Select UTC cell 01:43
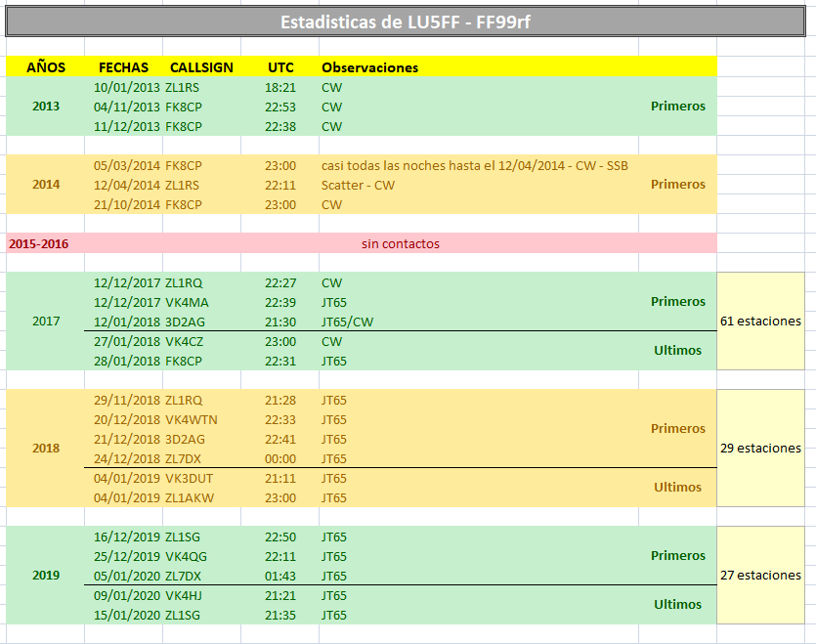Image resolution: width=816 pixels, height=644 pixels. (280, 576)
